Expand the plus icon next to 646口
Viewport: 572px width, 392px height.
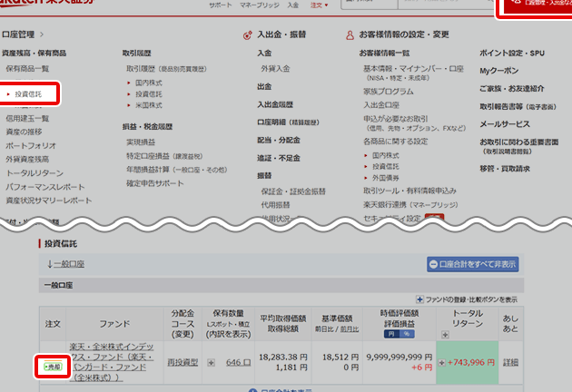tap(211, 362)
